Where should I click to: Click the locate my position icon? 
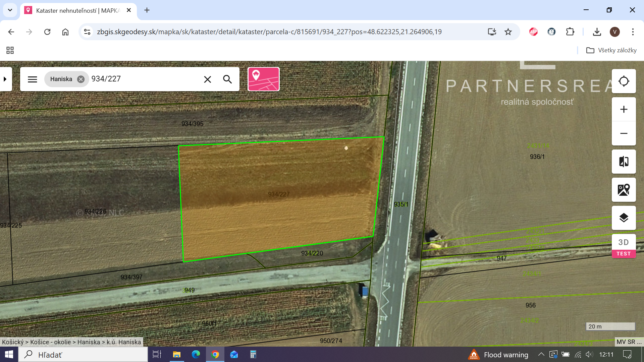tap(624, 81)
